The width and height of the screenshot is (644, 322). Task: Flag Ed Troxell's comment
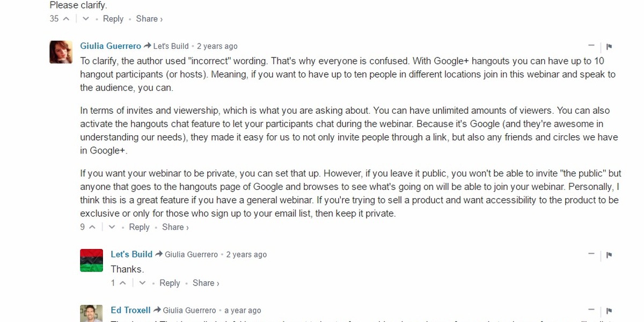click(609, 311)
